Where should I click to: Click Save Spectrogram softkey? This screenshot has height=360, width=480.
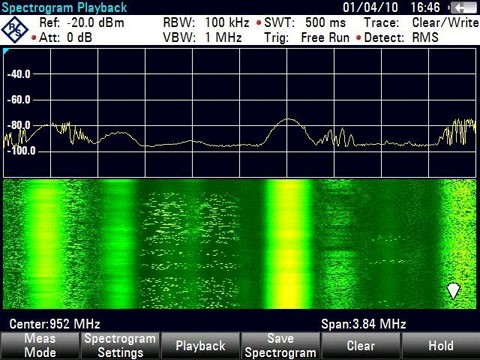point(280,346)
